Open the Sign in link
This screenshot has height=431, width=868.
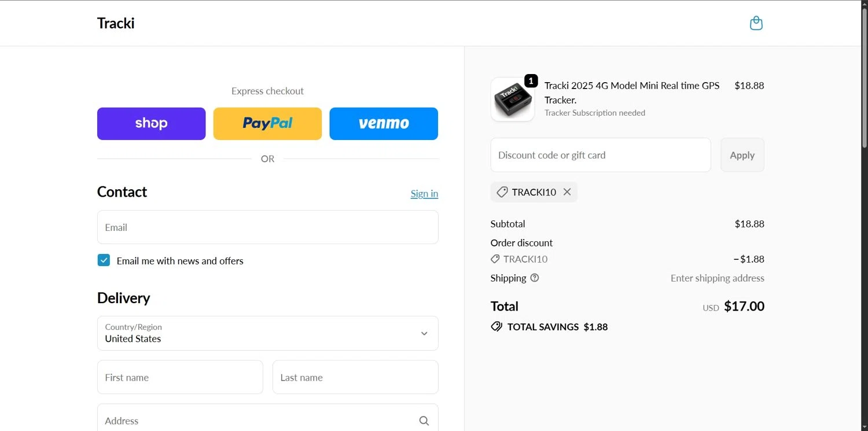[424, 193]
